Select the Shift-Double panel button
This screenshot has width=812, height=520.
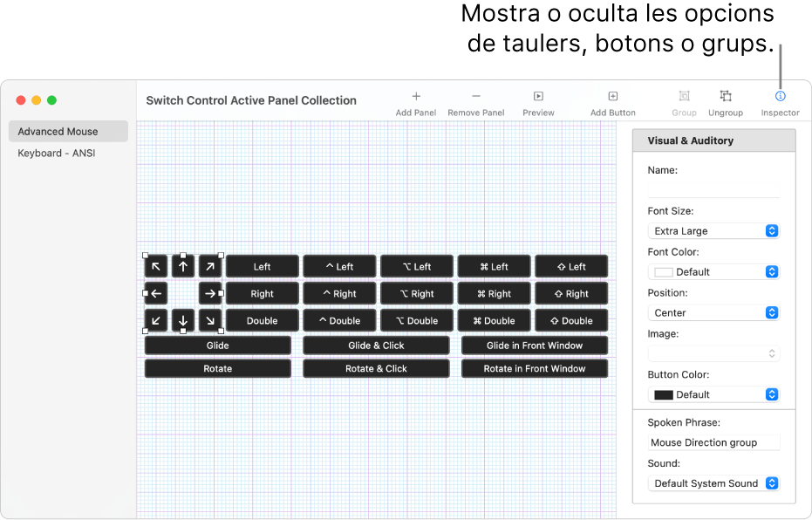(571, 320)
